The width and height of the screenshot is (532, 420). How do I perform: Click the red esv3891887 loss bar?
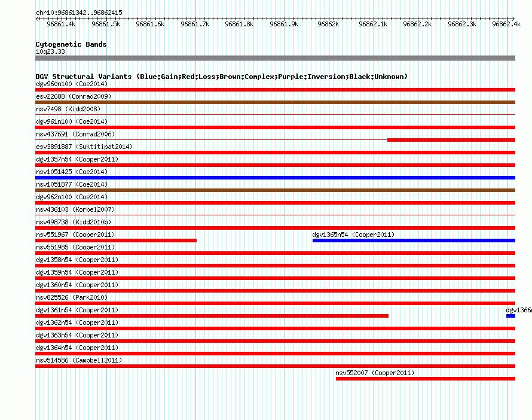pos(275,153)
